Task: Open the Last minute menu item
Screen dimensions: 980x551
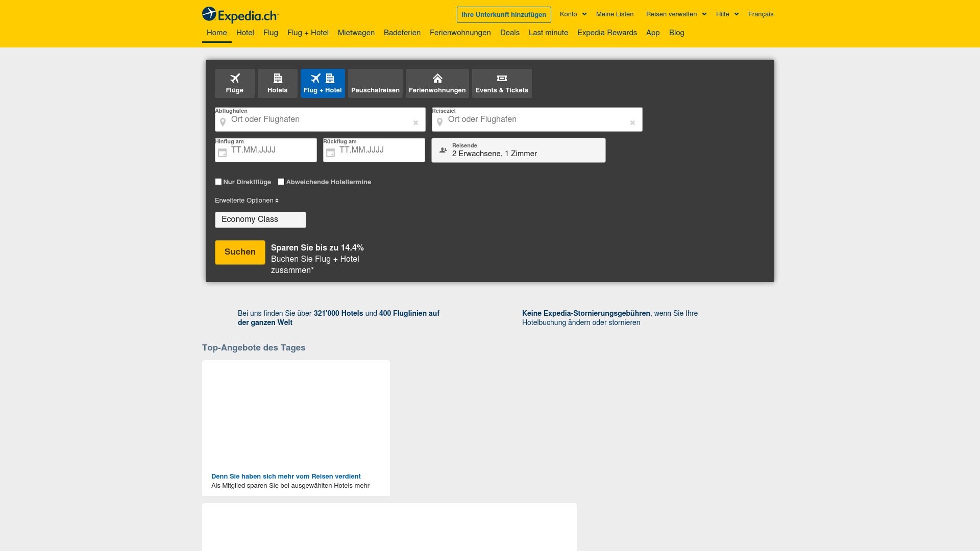Action: pos(548,33)
